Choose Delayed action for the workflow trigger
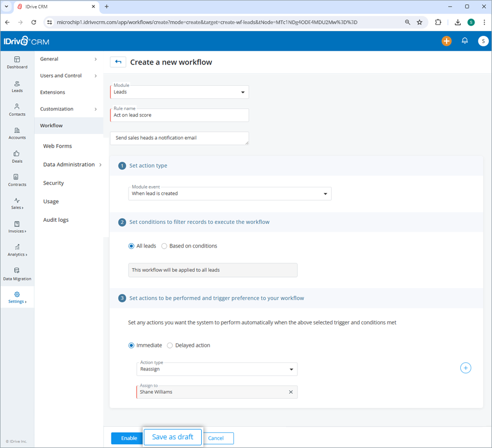Viewport: 492px width, 448px height. click(x=169, y=345)
